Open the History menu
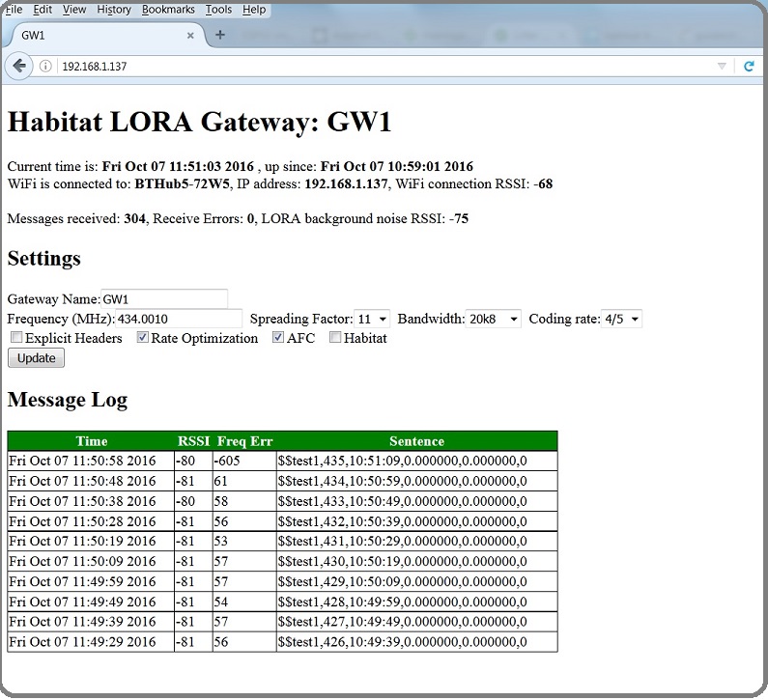This screenshot has height=700, width=768. click(x=114, y=10)
